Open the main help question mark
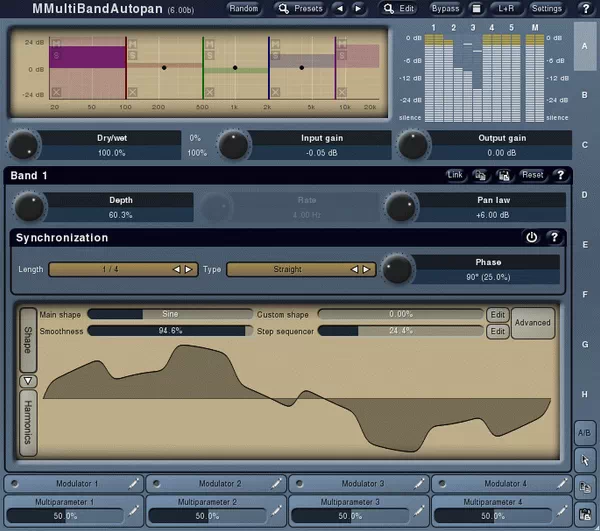 coord(585,8)
